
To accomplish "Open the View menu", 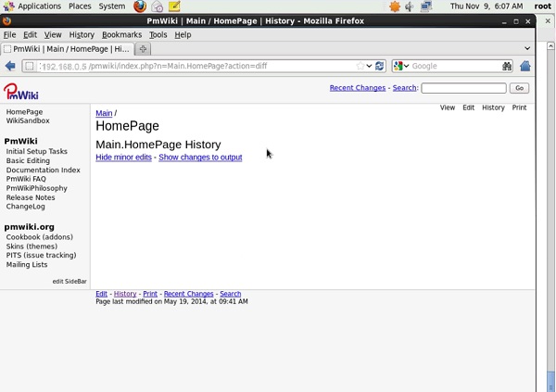I will tap(53, 35).
